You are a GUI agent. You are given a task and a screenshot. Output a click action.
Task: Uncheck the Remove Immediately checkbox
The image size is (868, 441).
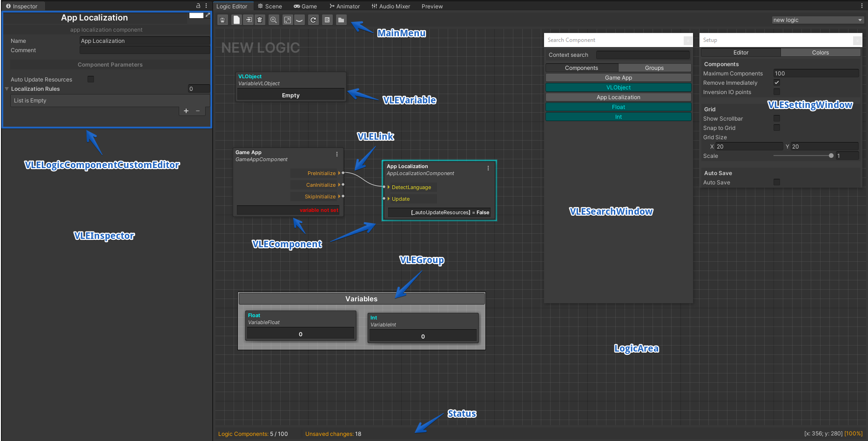tap(777, 82)
